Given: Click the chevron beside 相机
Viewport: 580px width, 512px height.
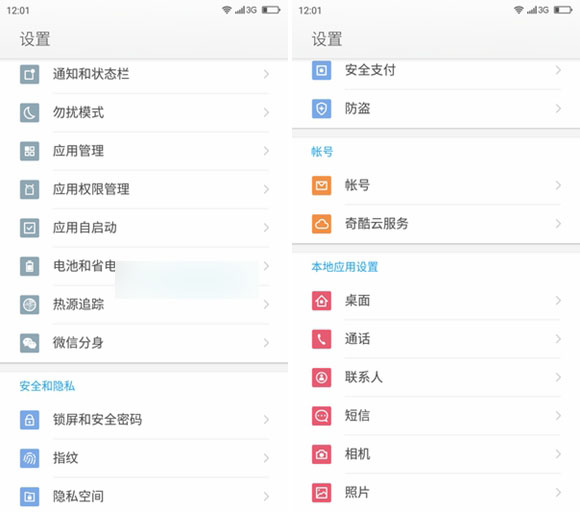Looking at the screenshot, I should coord(558,454).
